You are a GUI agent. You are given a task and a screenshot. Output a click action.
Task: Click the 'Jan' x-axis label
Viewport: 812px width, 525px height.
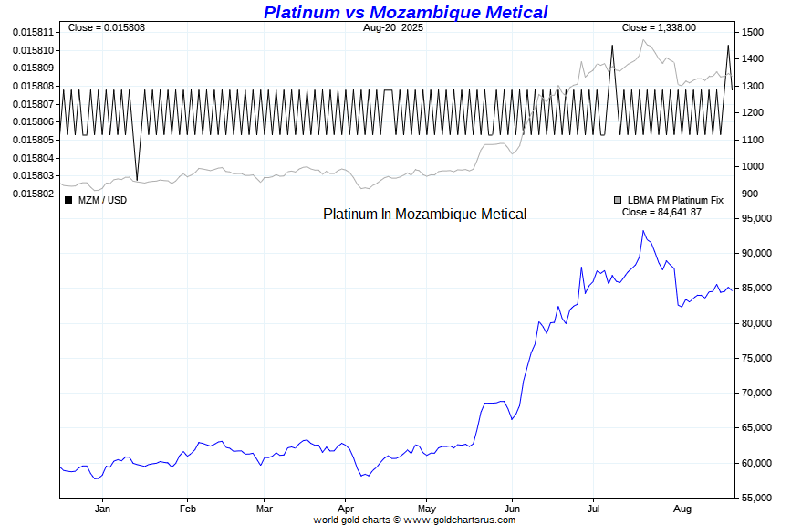[x=102, y=509]
